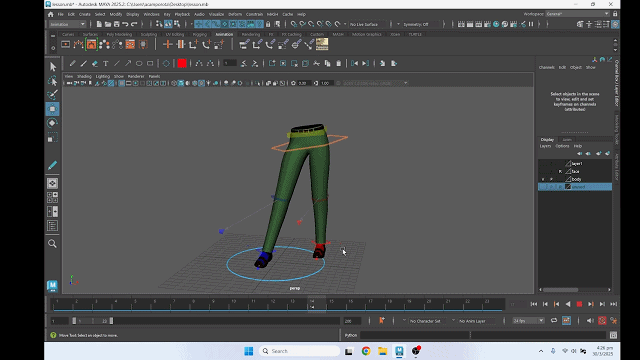640x360 pixels.
Task: Toggle visibility of body layer
Action: click(543, 179)
